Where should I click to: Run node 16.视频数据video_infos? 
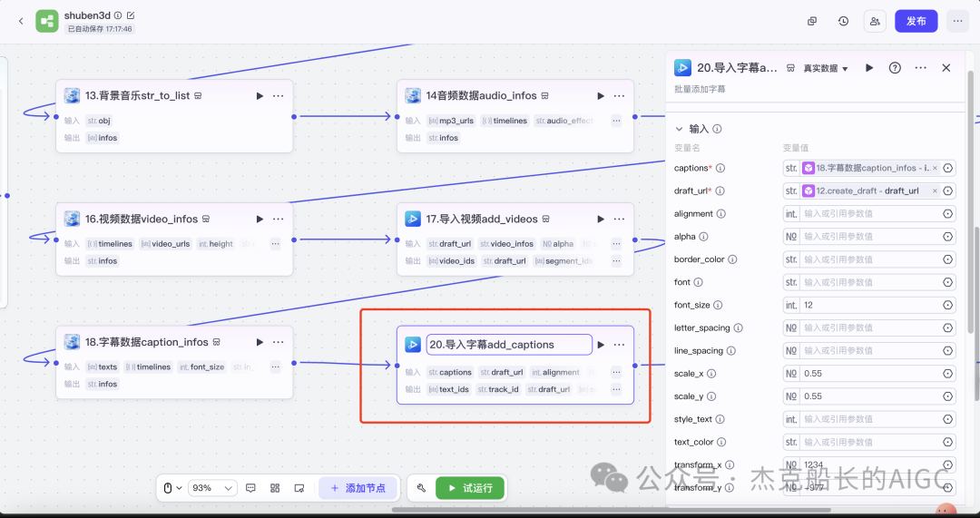pos(260,220)
